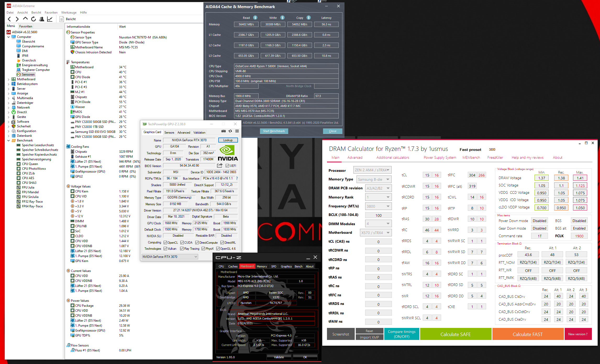The image size is (600, 364).
Task: Click the info icon next to Read
Action: pos(255,18)
